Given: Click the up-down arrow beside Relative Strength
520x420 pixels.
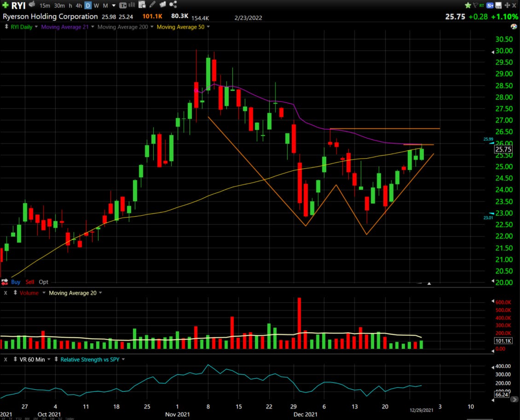Looking at the screenshot, I should click(56, 359).
